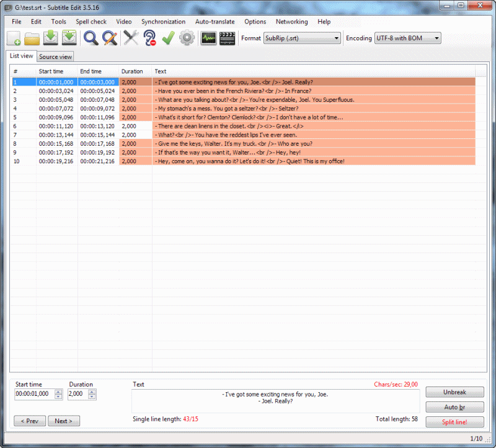Select line 8 'Give me the keys, Walter'
This screenshot has height=448, width=496.
pos(244,144)
